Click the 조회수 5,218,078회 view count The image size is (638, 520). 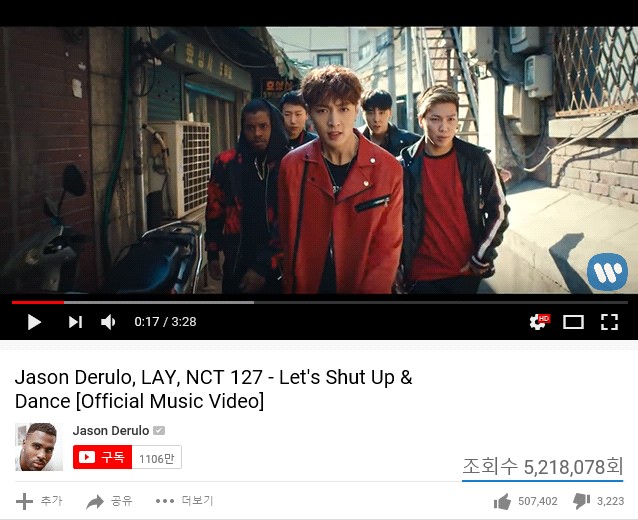542,467
